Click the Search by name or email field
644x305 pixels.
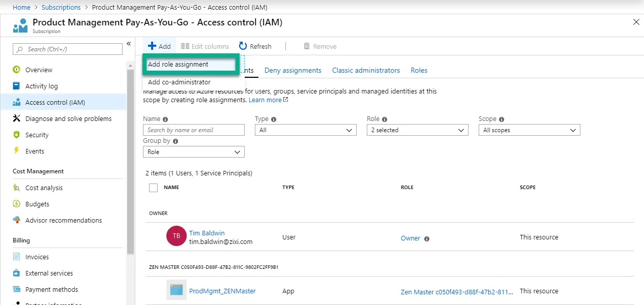click(193, 130)
